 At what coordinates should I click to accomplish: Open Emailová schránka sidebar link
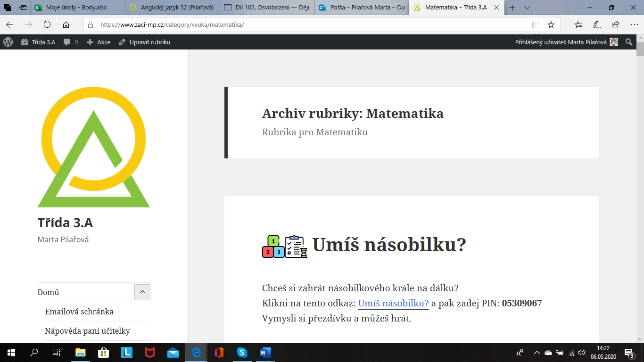pos(79,312)
